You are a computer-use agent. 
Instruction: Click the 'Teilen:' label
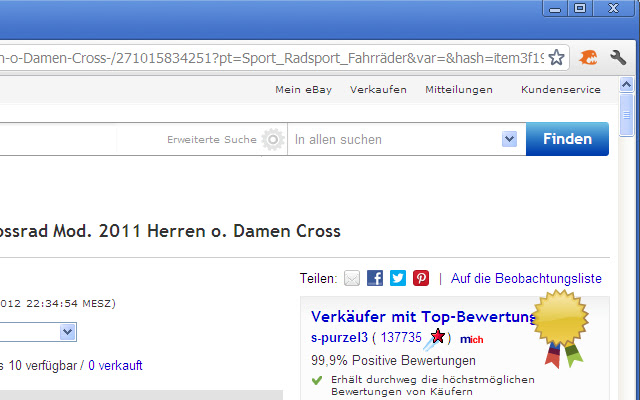[x=318, y=278]
